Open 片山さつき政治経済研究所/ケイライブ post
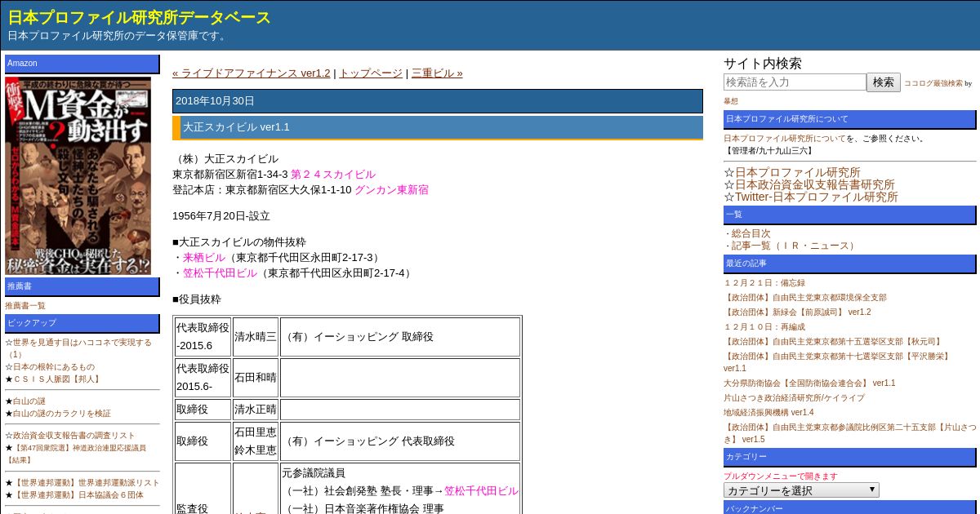The width and height of the screenshot is (980, 514). click(794, 398)
